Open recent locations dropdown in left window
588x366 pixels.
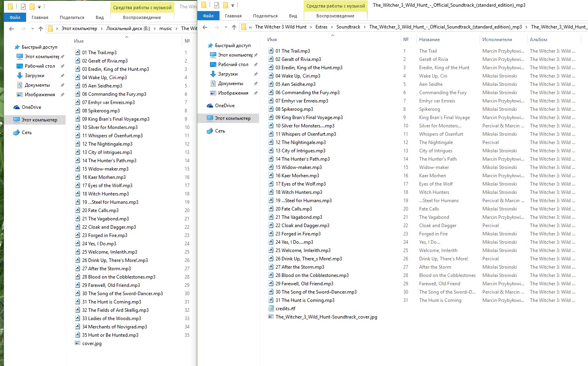[x=32, y=28]
